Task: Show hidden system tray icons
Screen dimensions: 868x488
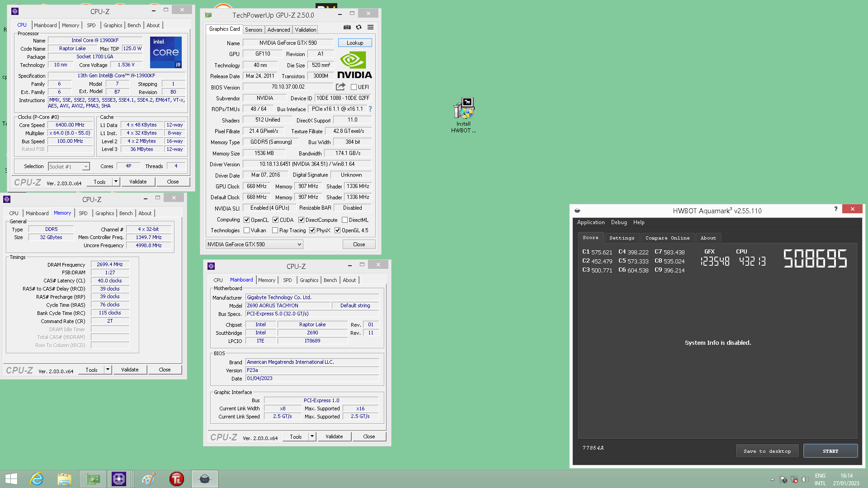Action: coord(772,479)
